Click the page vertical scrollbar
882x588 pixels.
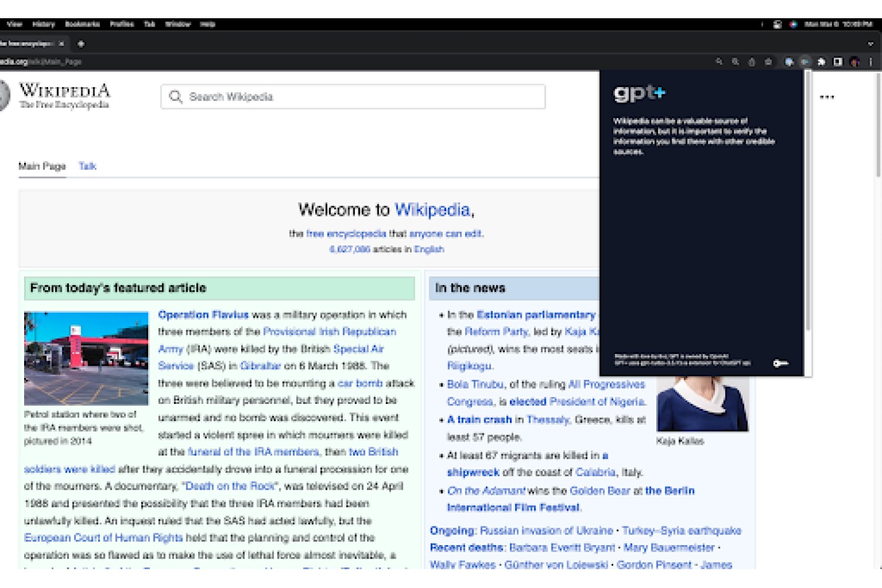[877, 123]
